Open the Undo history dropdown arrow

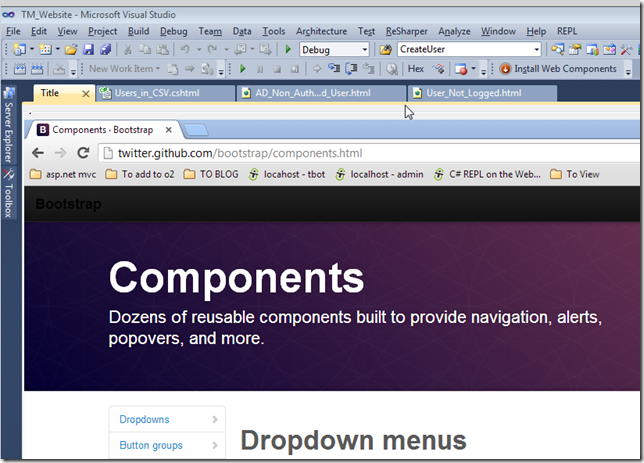(199, 50)
